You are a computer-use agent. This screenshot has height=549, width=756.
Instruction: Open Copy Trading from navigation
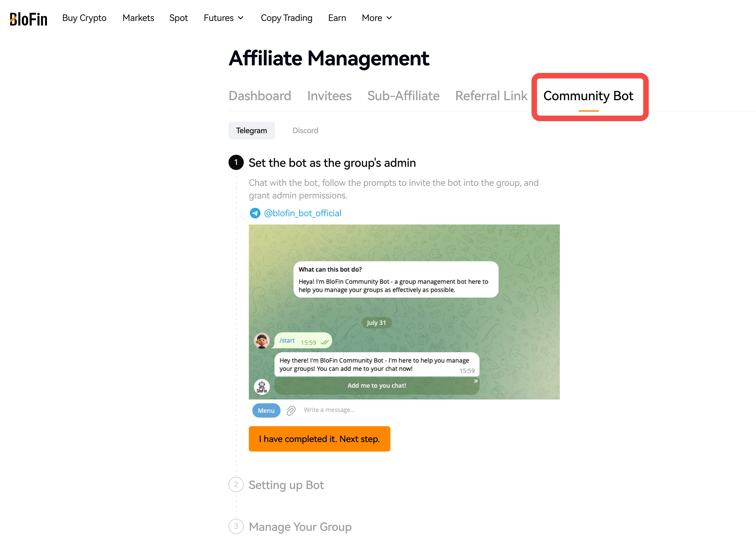[286, 18]
